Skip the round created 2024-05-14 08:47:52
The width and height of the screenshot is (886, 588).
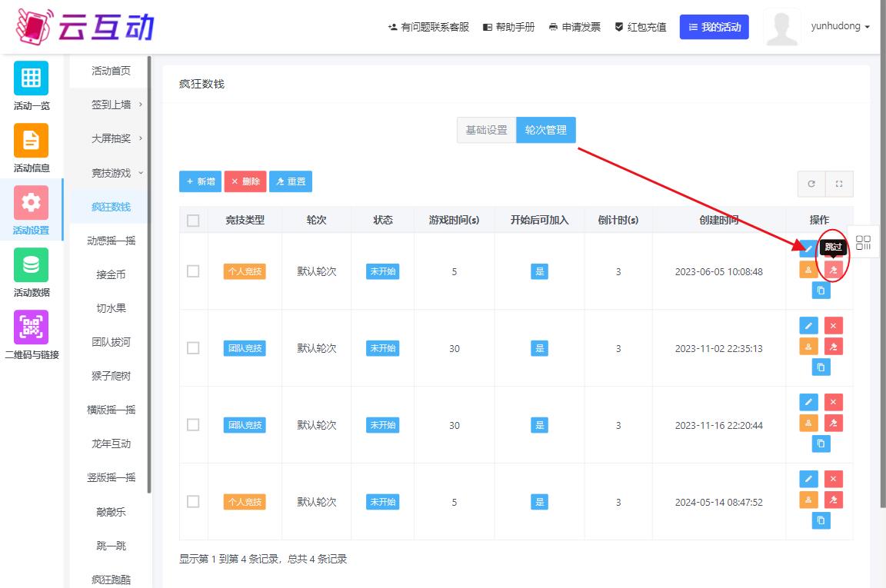coord(833,500)
